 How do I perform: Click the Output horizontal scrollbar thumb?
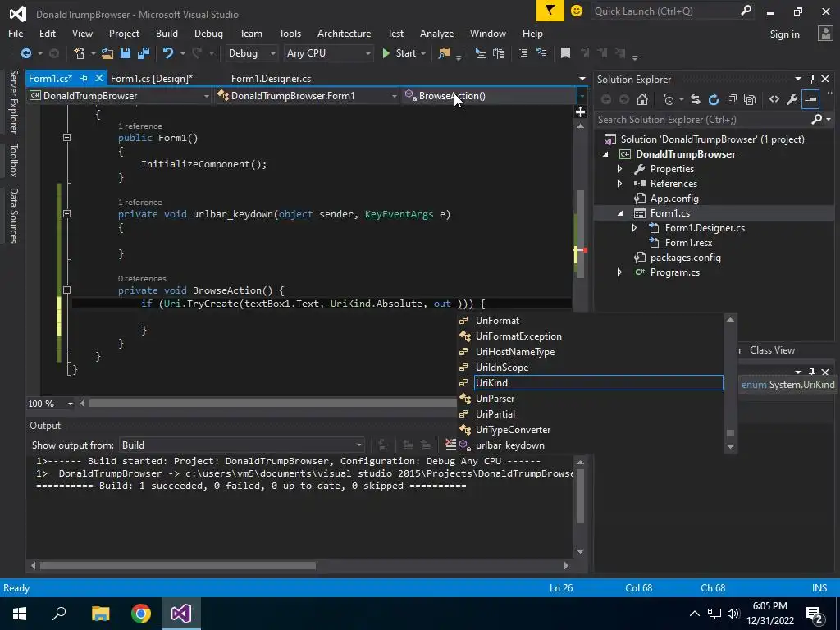point(178,566)
